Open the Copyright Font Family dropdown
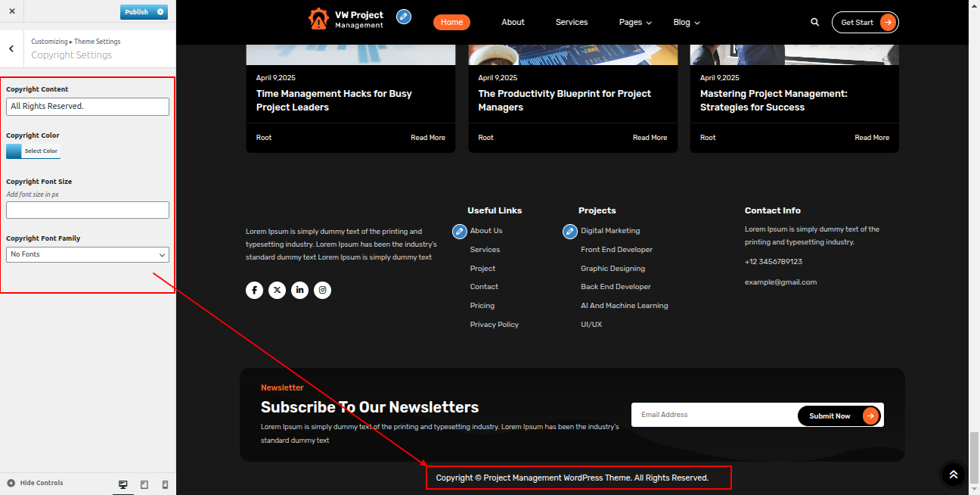The height and width of the screenshot is (495, 980). tap(88, 255)
